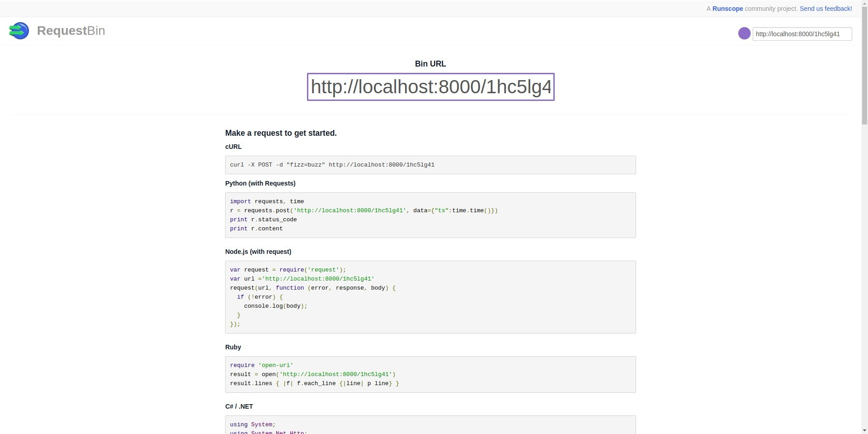This screenshot has height=434, width=868.
Task: Click the purple circle bin color indicator
Action: (x=744, y=33)
